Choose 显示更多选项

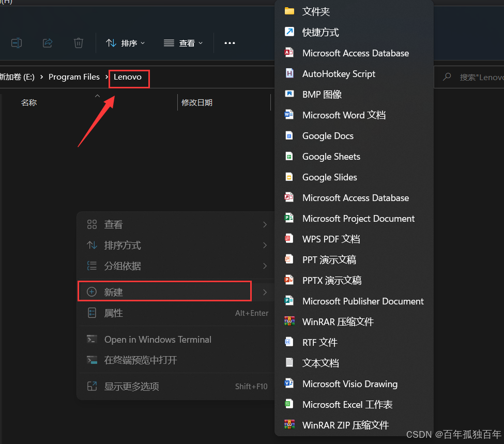pyautogui.click(x=176, y=386)
